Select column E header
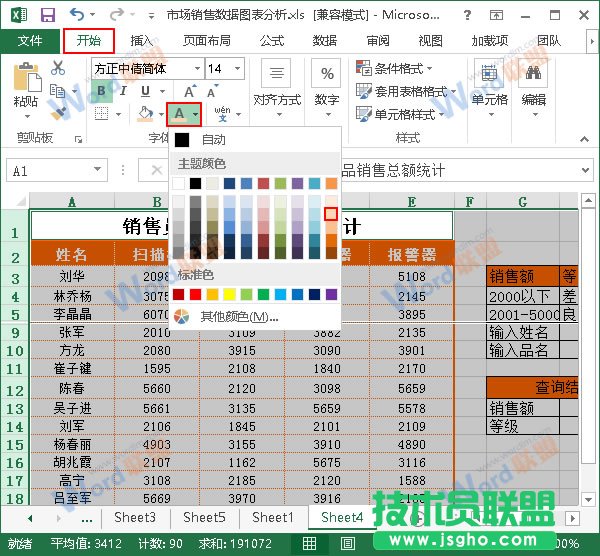The height and width of the screenshot is (556, 600). (x=411, y=202)
